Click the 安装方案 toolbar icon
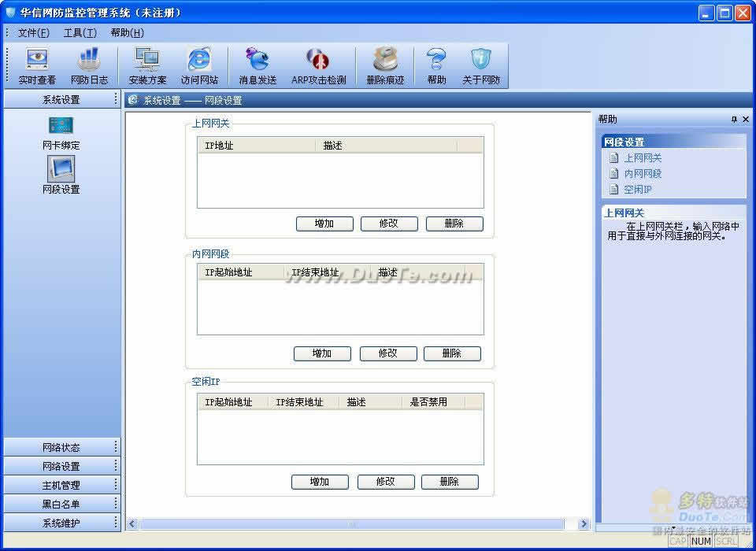This screenshot has width=756, height=551. (x=147, y=66)
